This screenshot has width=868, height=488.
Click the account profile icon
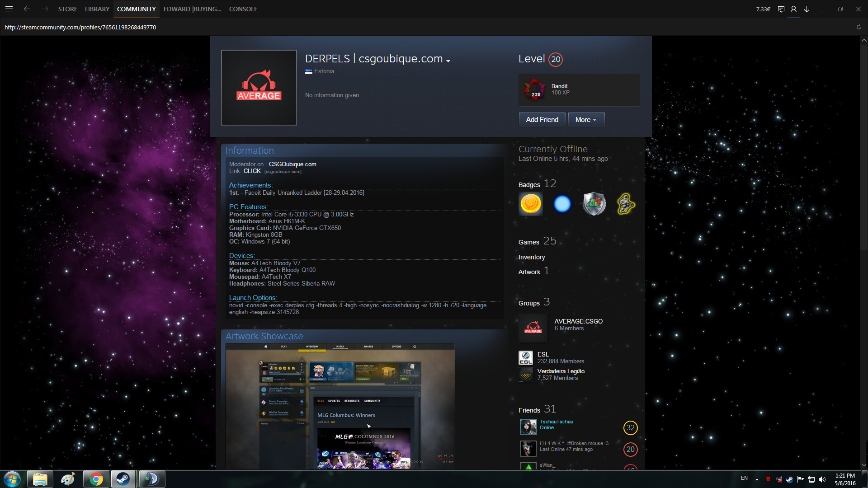793,9
